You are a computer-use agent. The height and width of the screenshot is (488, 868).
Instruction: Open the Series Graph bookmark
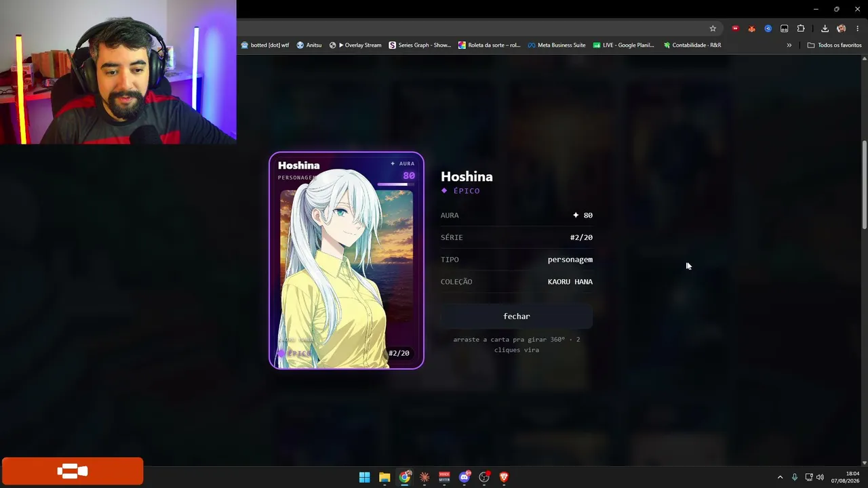coord(420,45)
